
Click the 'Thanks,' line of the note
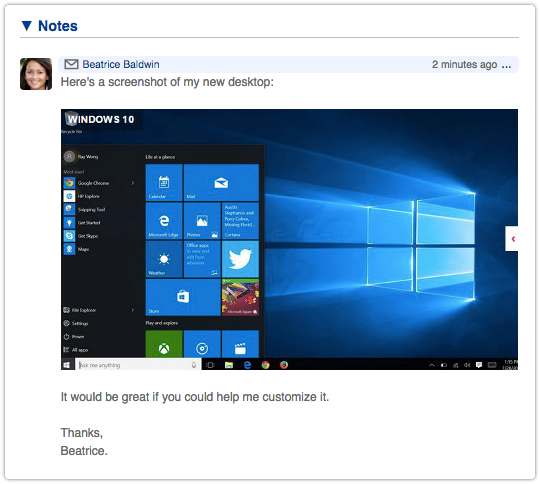coord(82,433)
